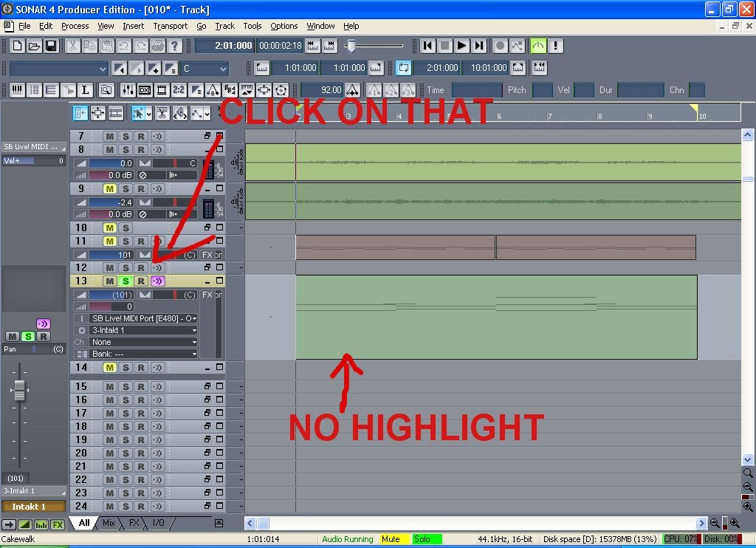Toggle the audio engine button
Viewport: 756px width, 548px height.
[x=538, y=46]
